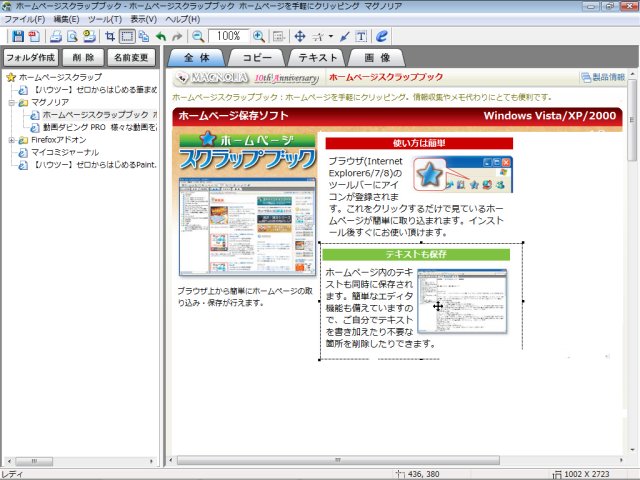Click the 1002 X 2723 size status

point(586,474)
